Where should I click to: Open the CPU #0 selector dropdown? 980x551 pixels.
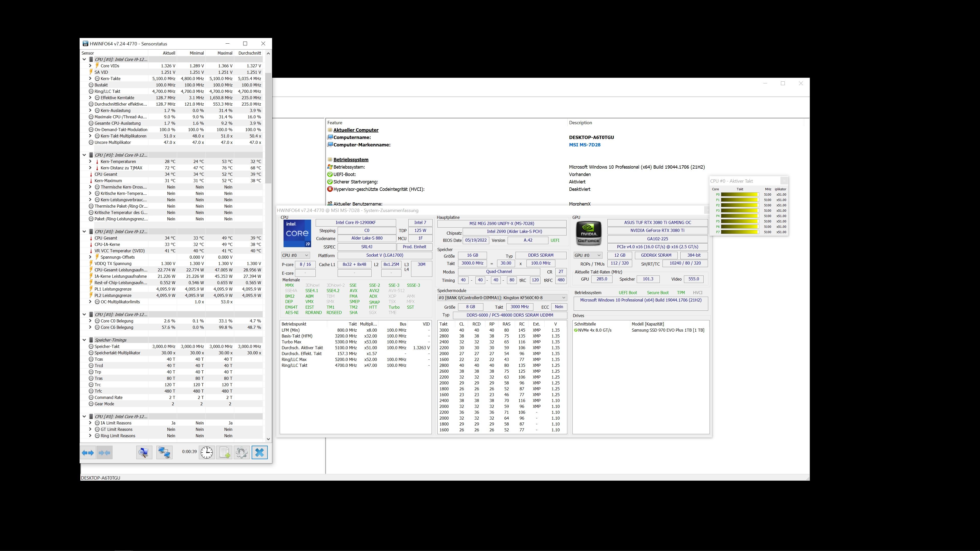click(295, 256)
